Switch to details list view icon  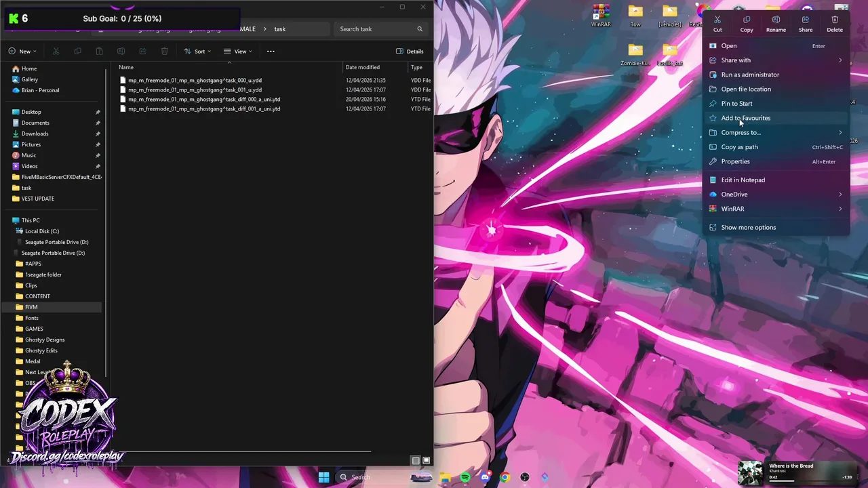pyautogui.click(x=416, y=461)
